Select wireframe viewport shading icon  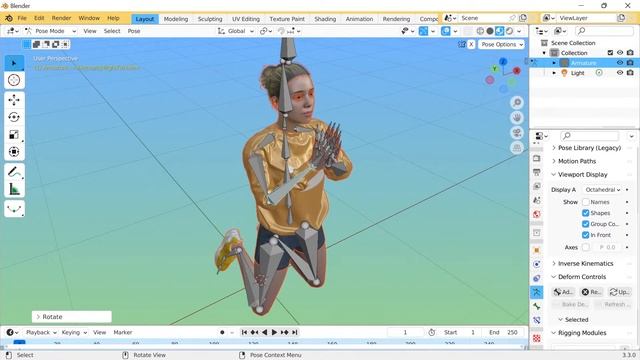pos(480,31)
